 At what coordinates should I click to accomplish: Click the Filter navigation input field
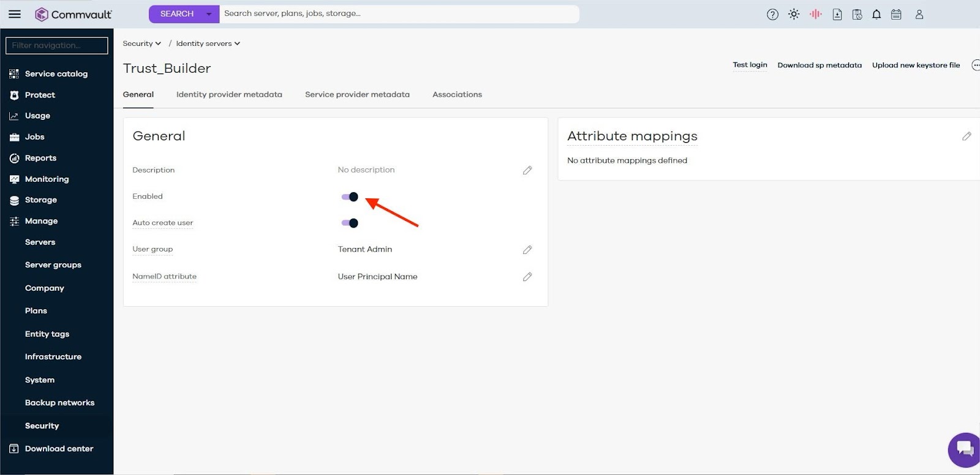[57, 45]
